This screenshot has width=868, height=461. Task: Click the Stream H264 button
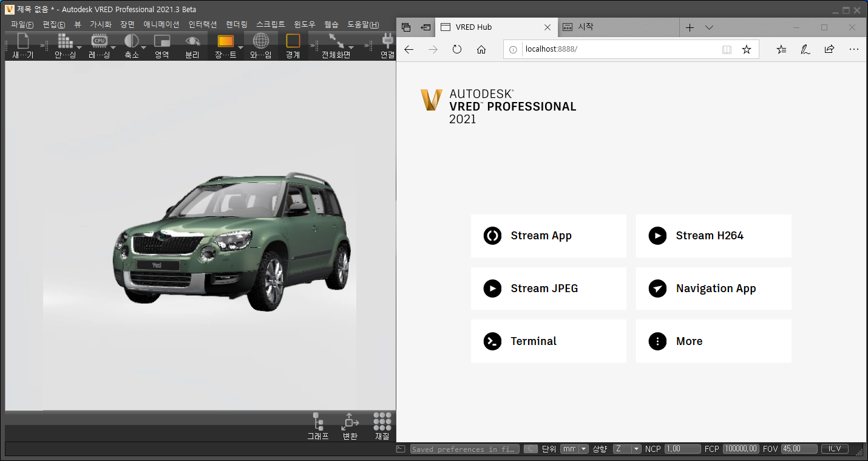[714, 236]
